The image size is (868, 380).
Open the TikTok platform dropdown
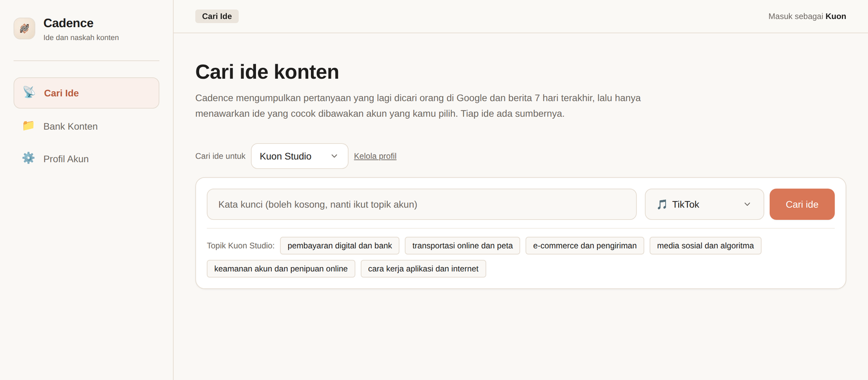click(704, 204)
